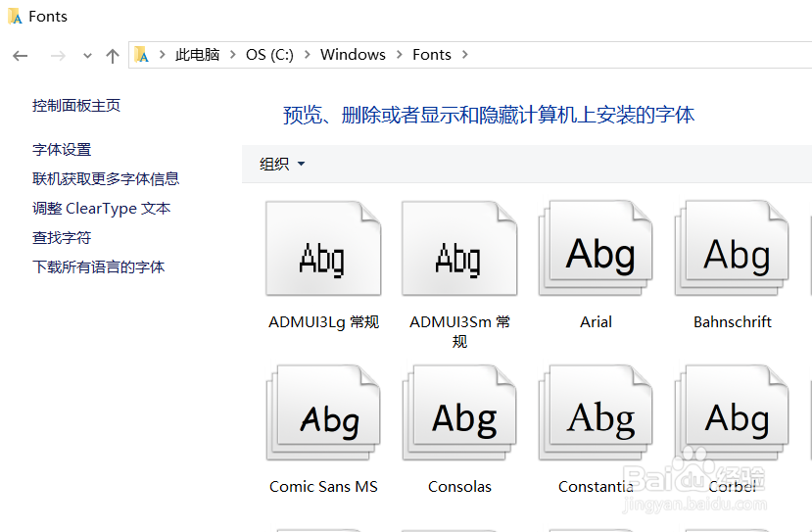Select Fonts in the address path

click(431, 55)
